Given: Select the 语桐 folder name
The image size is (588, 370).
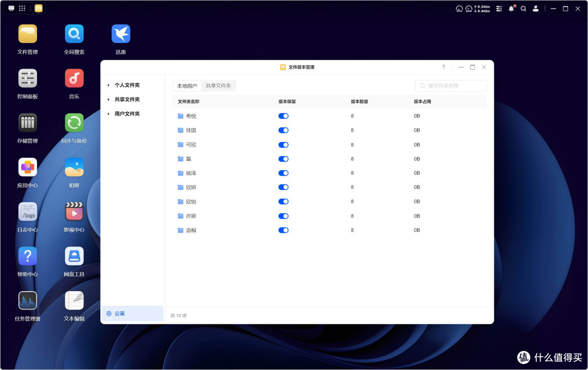Looking at the screenshot, I should point(191,230).
